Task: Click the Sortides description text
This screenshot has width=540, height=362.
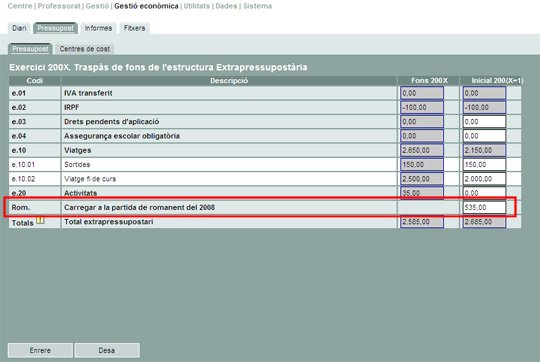Action: (x=77, y=165)
